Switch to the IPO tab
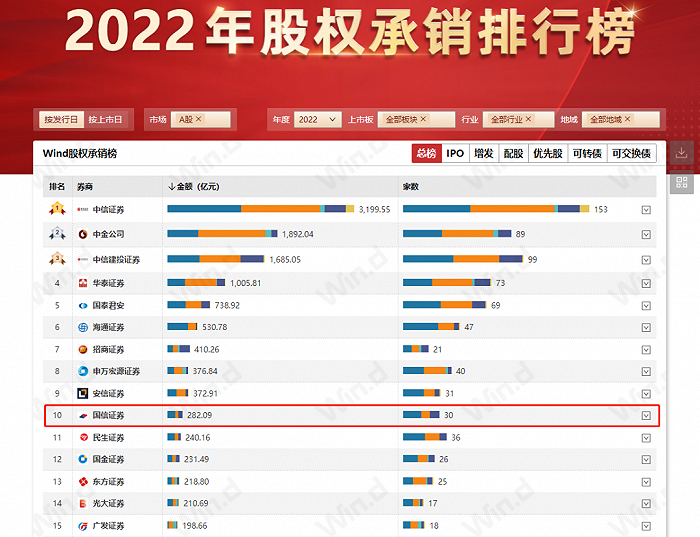The image size is (700, 537). point(455,154)
